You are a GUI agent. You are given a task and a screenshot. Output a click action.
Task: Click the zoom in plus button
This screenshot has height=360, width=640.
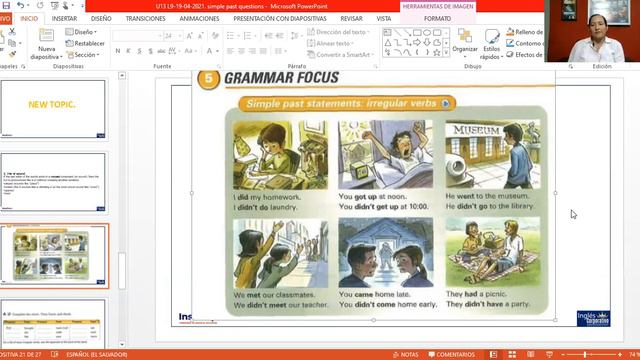[x=620, y=354]
